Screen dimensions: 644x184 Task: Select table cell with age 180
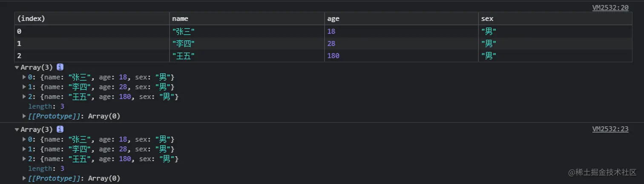point(401,56)
